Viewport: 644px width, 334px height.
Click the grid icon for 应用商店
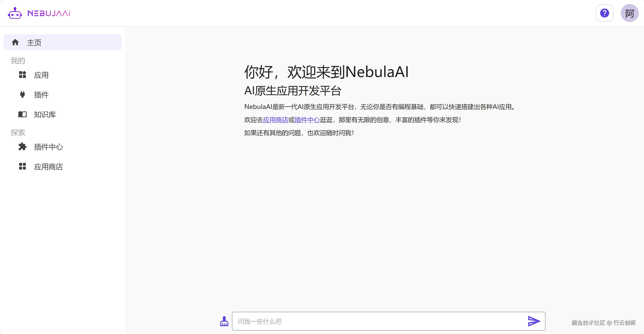[x=22, y=166]
